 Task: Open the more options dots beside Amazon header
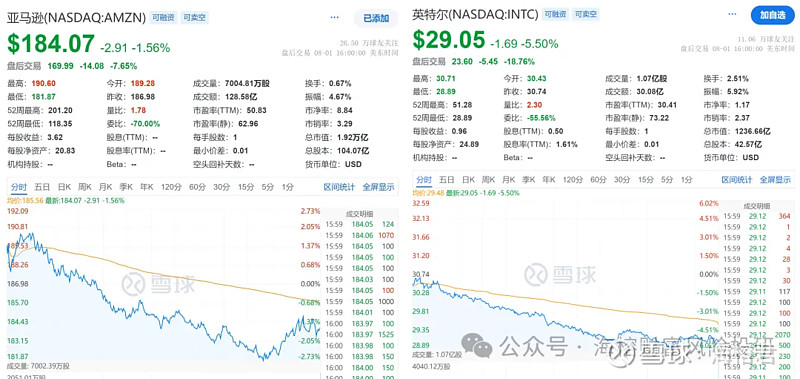point(334,17)
